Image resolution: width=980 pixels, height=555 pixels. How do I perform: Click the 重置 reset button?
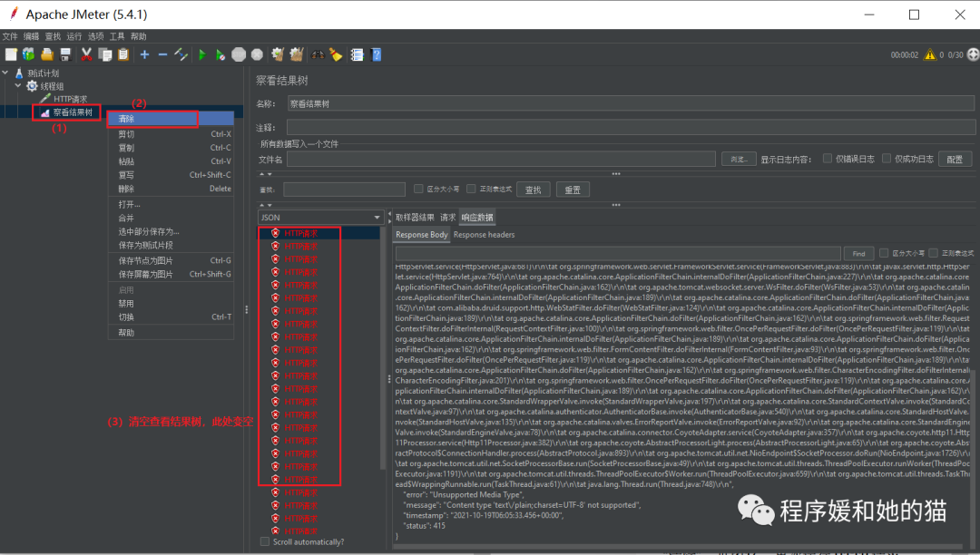coord(573,190)
